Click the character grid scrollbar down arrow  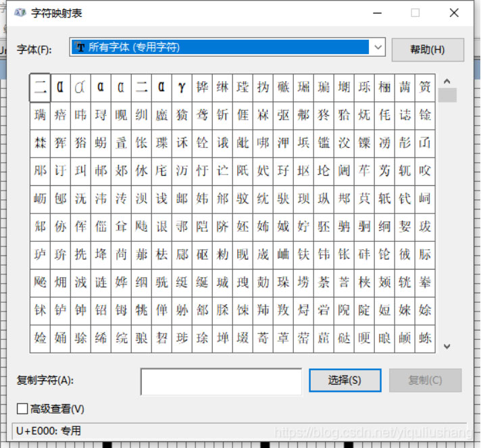pyautogui.click(x=447, y=346)
